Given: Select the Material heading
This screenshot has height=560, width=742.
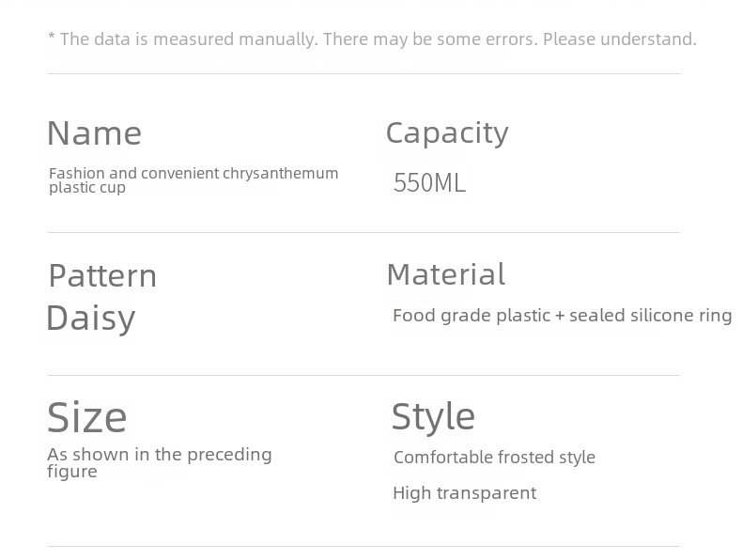Looking at the screenshot, I should coord(446,274).
